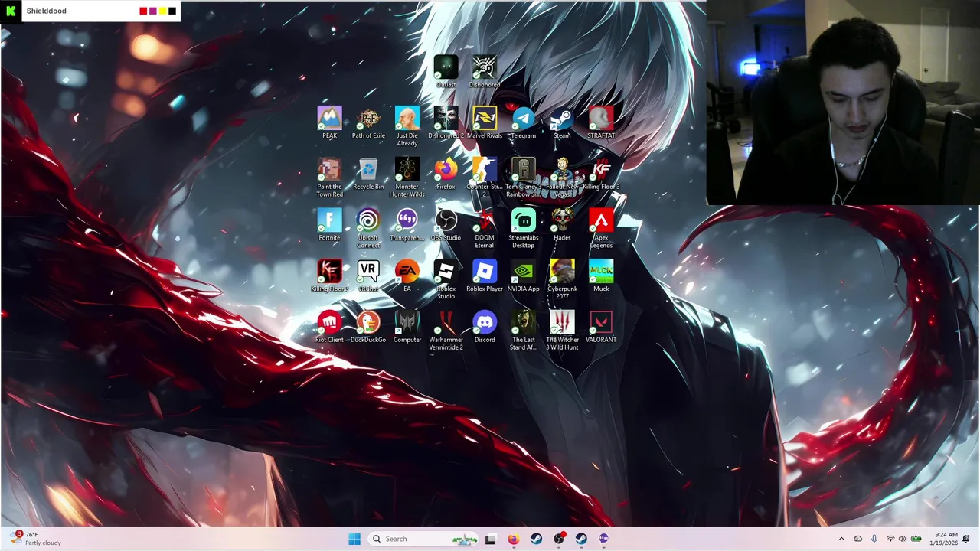Screen dimensions: 980x551
Task: Launch Counter-Strike 2 from the desktop
Action: coord(485,178)
